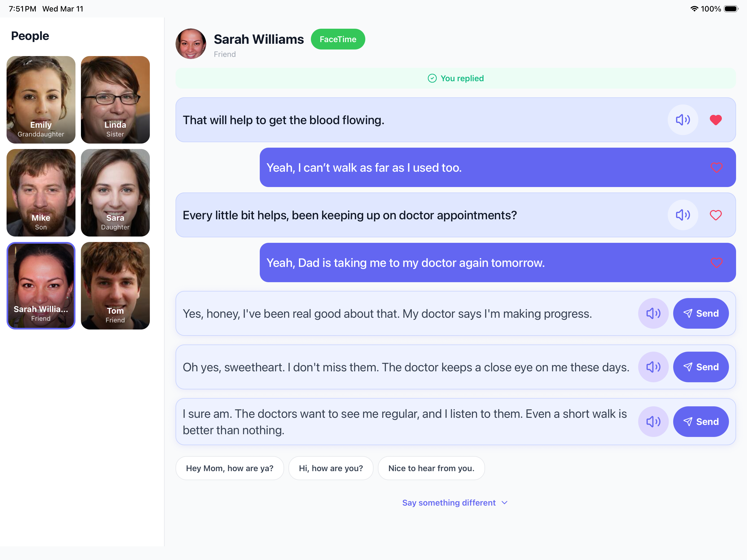Pick the "Nice to hear from you." reply
This screenshot has height=560, width=747.
(x=431, y=468)
